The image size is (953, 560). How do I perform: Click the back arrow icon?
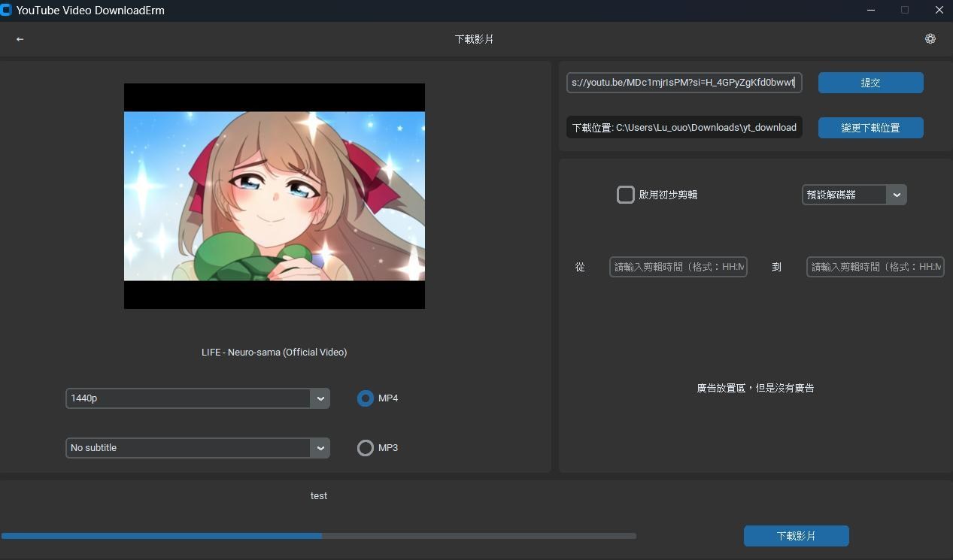pos(20,39)
